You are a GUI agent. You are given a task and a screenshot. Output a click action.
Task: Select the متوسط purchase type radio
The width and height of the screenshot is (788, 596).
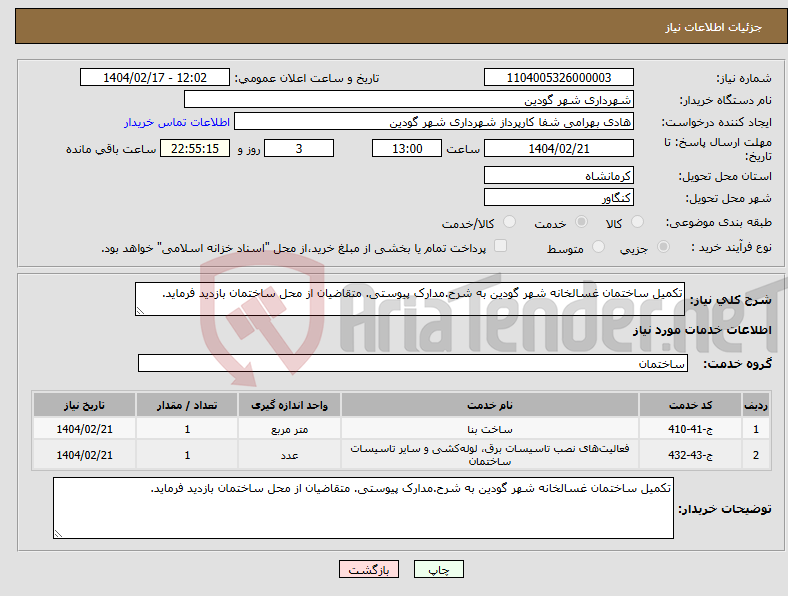(598, 247)
